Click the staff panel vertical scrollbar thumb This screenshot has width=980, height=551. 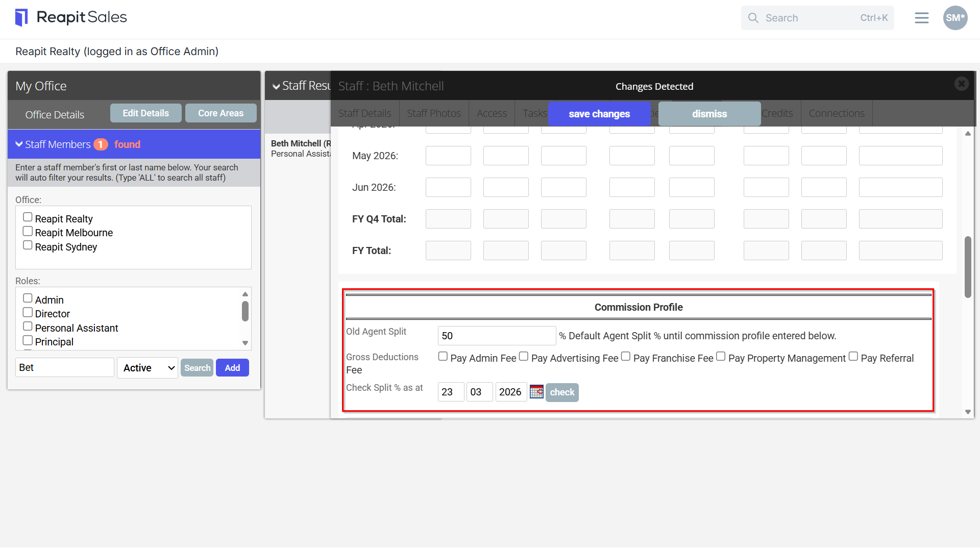968,267
